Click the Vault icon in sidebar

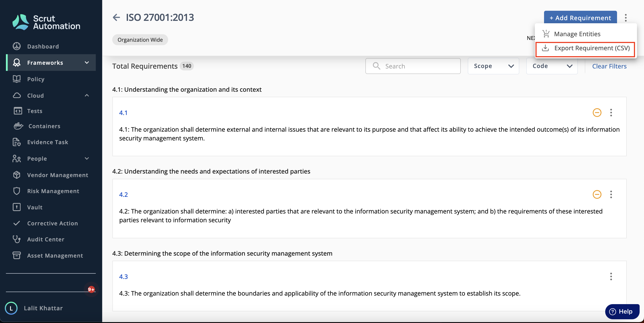[17, 207]
